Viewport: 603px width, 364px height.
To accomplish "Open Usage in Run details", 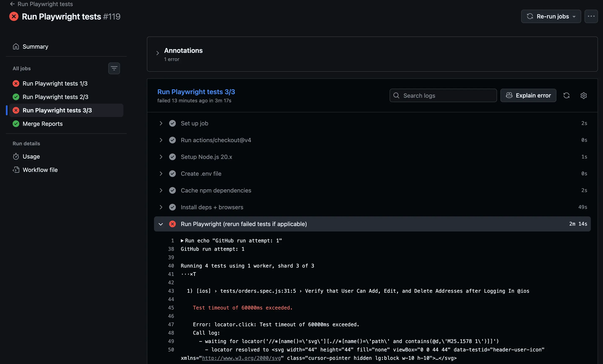I will pyautogui.click(x=31, y=156).
